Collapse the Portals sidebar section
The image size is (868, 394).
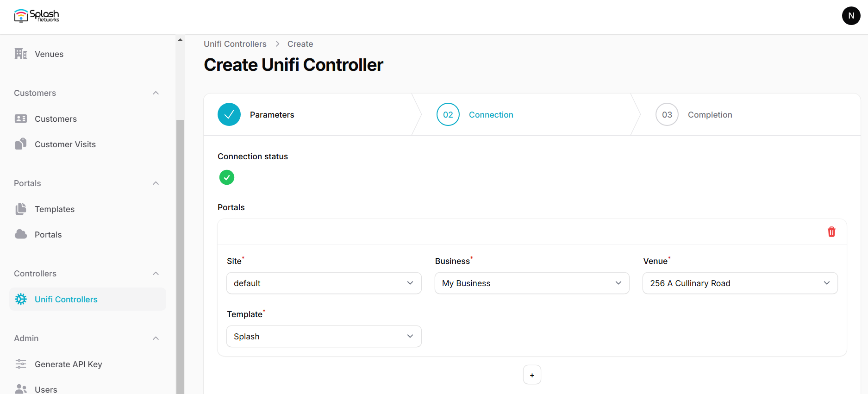point(156,183)
